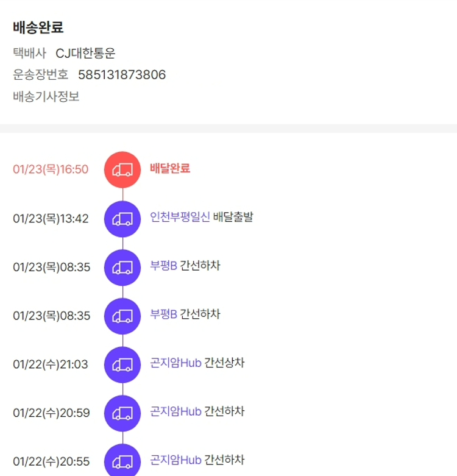
Task: Click the CJ대한통운 courier name
Action: tap(85, 54)
